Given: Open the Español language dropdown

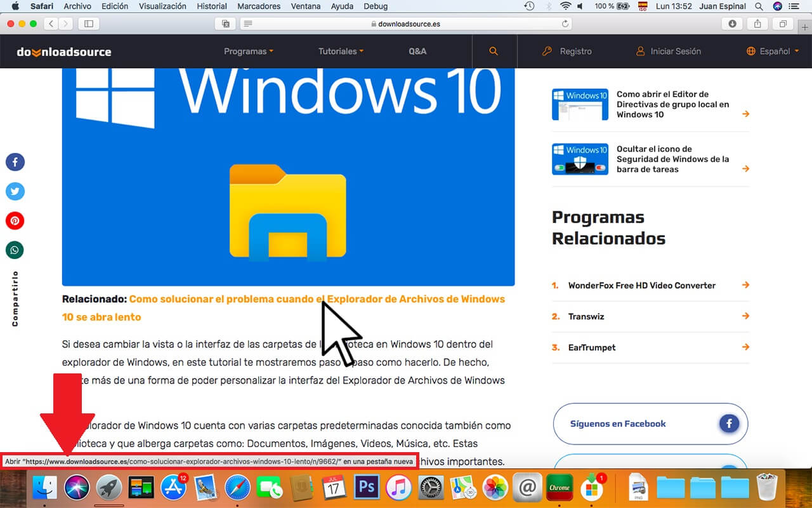Looking at the screenshot, I should [x=773, y=51].
